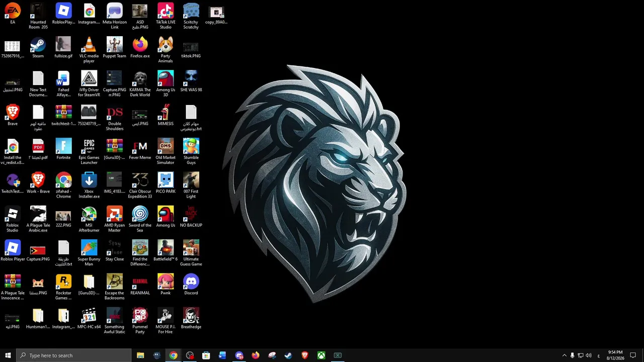
Task: Open Microsoft Store from the taskbar
Action: [x=206, y=355]
